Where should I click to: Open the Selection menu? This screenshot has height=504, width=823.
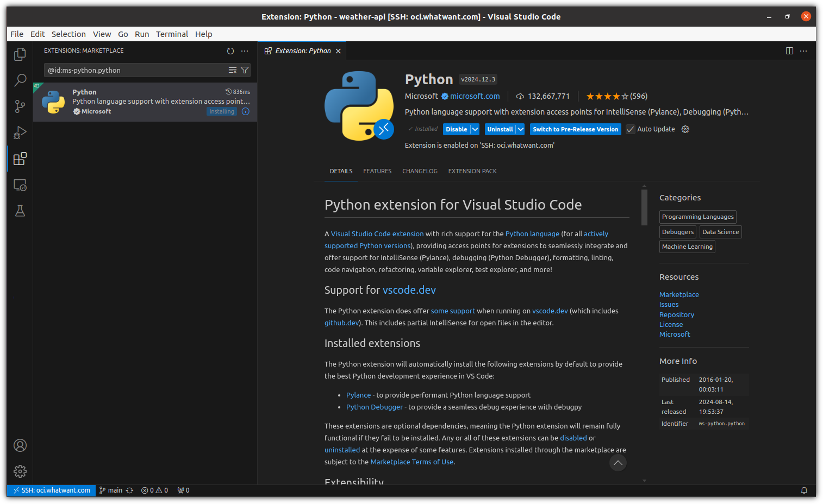(x=68, y=34)
